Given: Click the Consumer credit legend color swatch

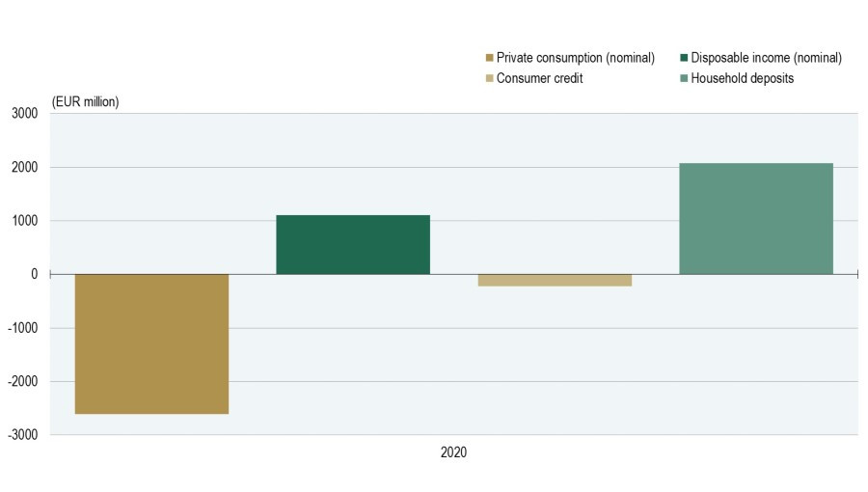Looking at the screenshot, I should 489,78.
